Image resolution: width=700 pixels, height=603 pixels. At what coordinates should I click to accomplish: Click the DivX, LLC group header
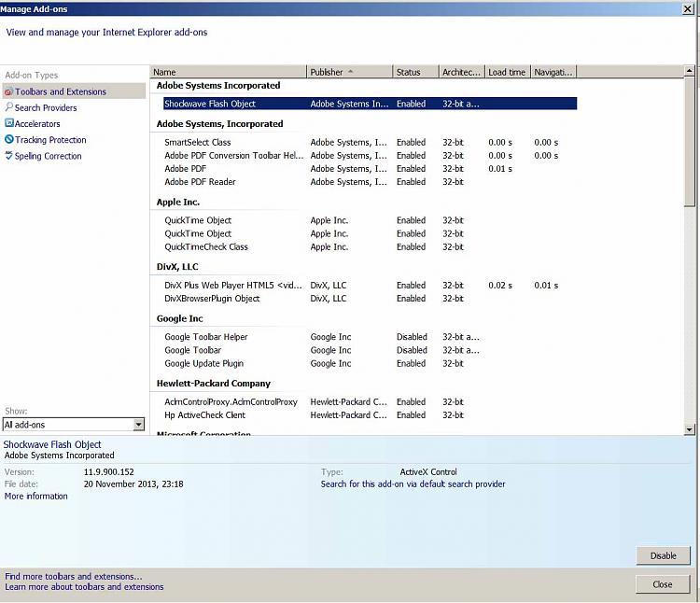[x=177, y=266]
